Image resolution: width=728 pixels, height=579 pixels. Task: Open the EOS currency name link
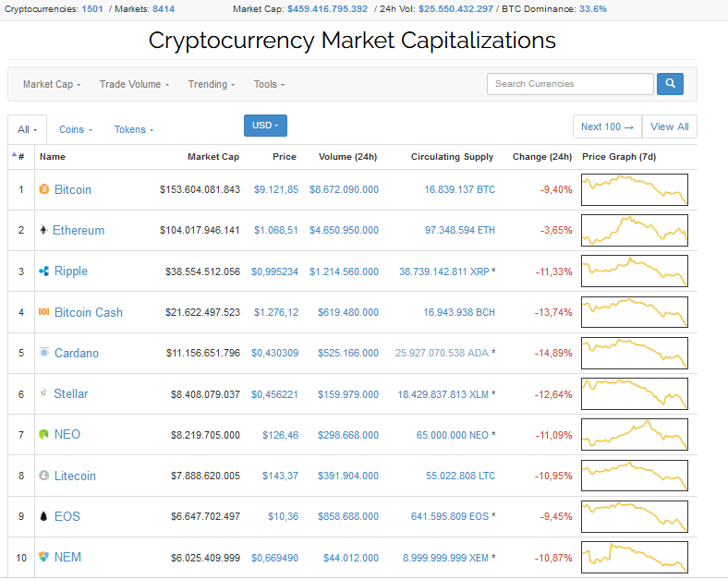67,516
